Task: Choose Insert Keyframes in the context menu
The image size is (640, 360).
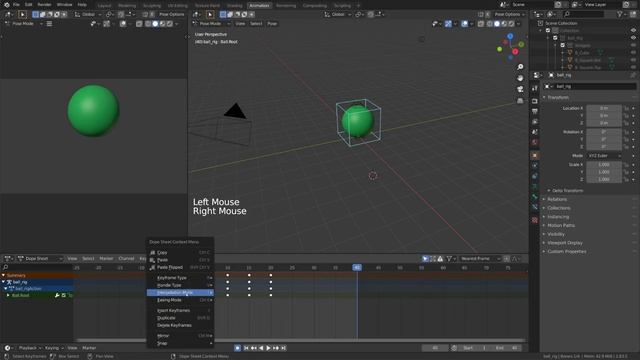Action: 180,311
